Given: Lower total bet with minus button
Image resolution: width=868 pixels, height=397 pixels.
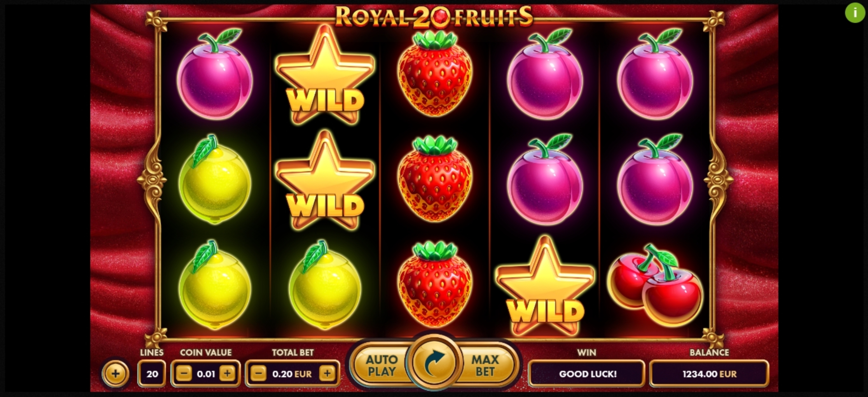Looking at the screenshot, I should (258, 373).
